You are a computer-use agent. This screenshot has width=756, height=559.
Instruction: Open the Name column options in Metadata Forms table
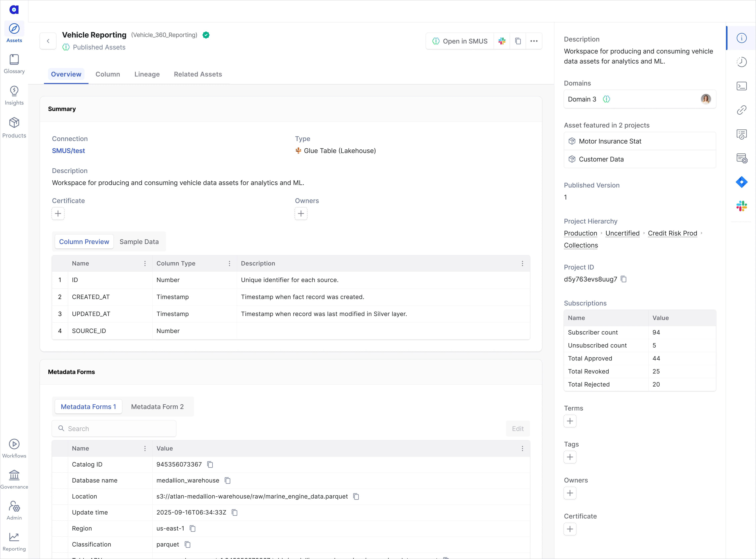[x=145, y=448]
